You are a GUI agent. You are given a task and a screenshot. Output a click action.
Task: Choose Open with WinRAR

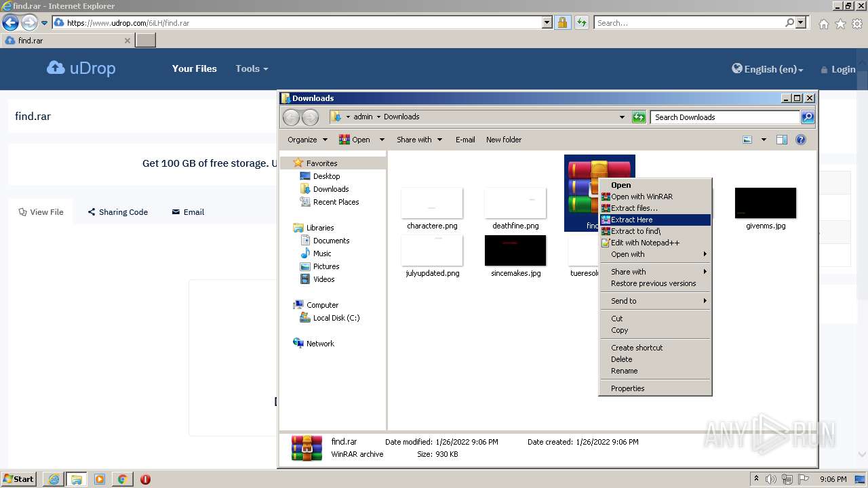pos(655,197)
